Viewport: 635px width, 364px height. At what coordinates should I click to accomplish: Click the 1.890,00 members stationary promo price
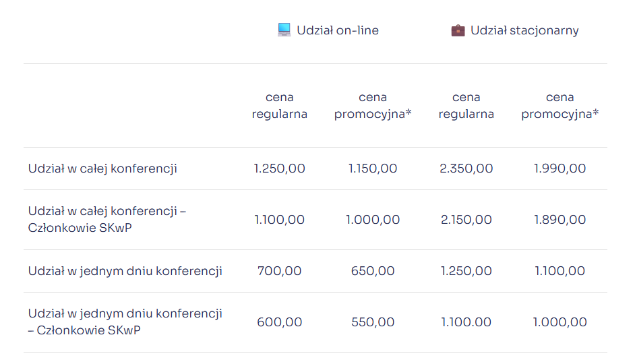coord(560,220)
